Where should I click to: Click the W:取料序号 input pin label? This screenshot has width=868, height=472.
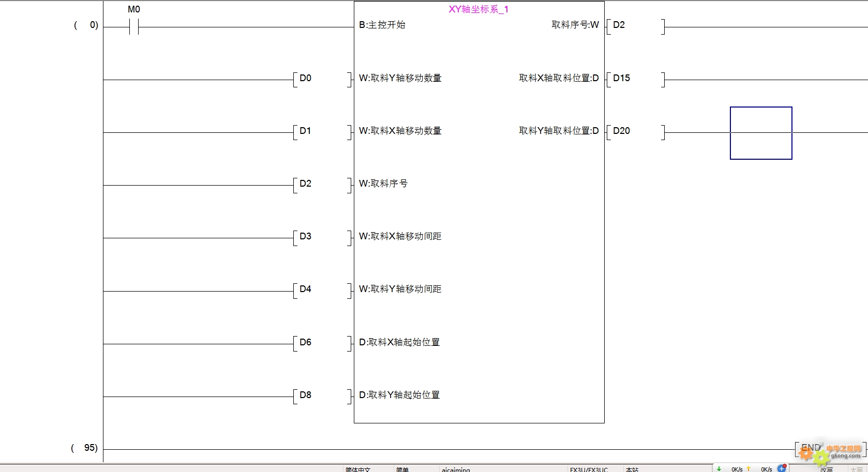383,184
